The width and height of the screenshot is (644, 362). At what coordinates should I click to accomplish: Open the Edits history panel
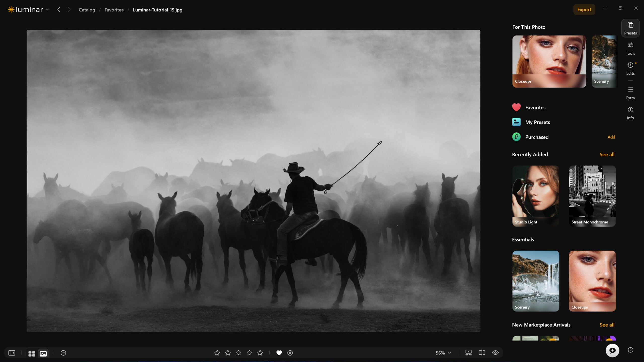pyautogui.click(x=630, y=69)
